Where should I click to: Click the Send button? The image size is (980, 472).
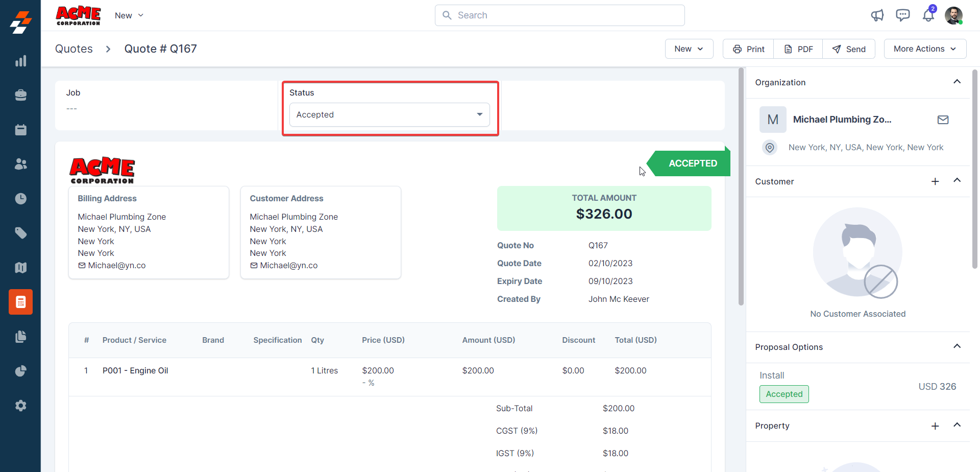[849, 49]
